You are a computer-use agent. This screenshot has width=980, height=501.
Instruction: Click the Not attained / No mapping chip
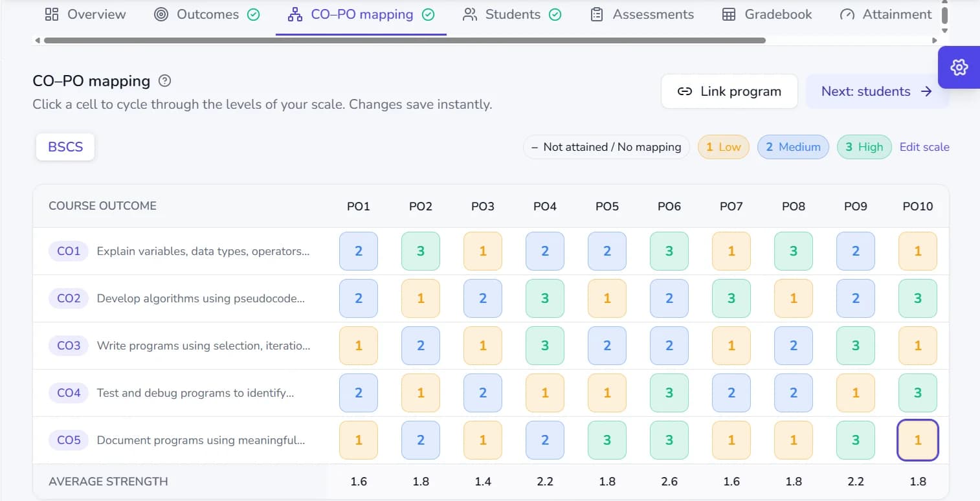[606, 147]
